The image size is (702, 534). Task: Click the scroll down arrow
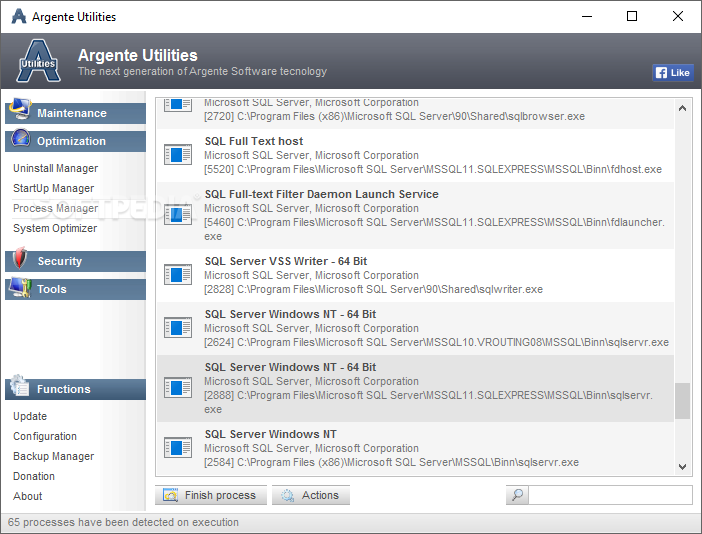click(682, 467)
